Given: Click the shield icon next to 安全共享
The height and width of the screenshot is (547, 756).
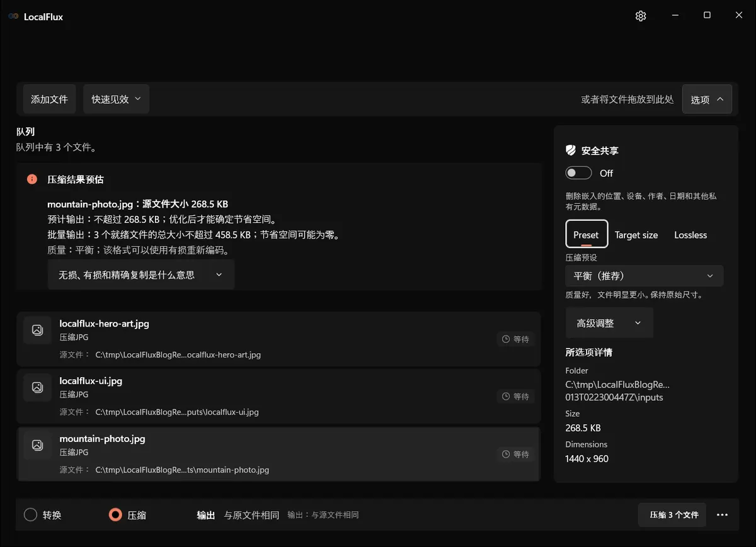Looking at the screenshot, I should 571,150.
